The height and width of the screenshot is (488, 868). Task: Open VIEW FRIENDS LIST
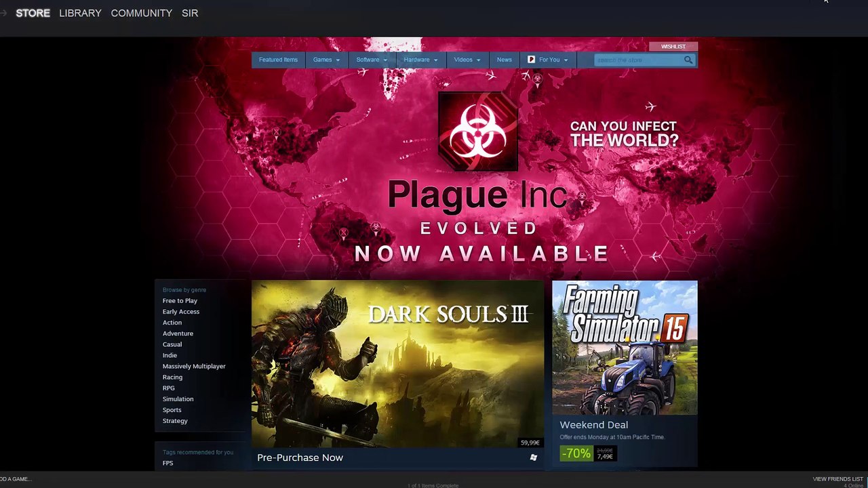point(838,479)
